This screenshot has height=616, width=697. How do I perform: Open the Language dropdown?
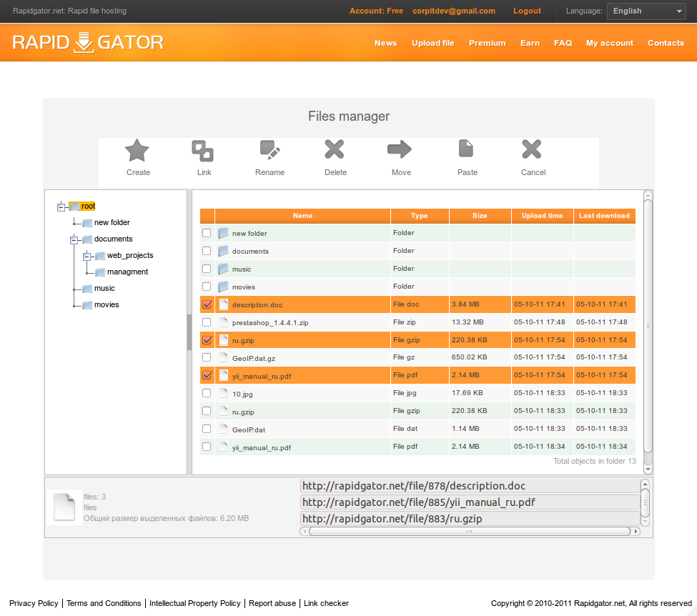point(646,11)
